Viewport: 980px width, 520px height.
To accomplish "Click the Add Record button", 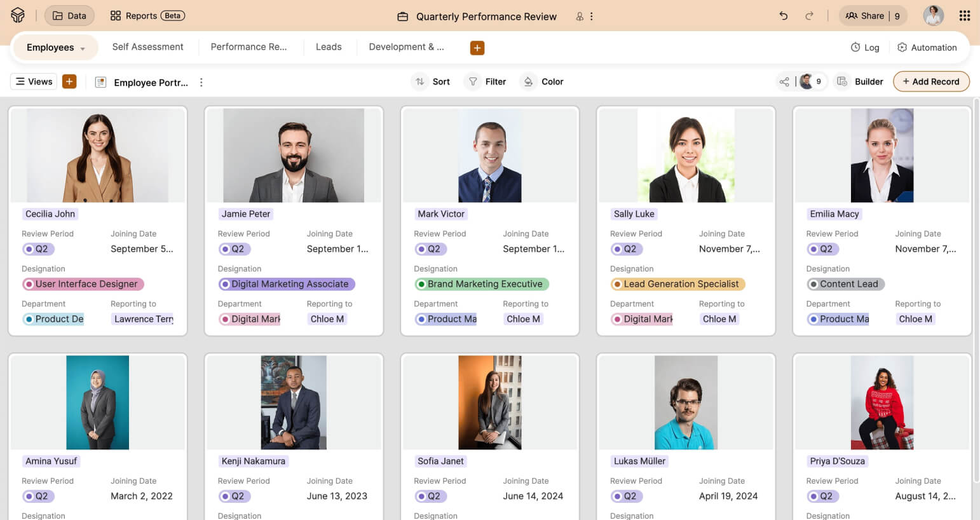I will pyautogui.click(x=930, y=81).
